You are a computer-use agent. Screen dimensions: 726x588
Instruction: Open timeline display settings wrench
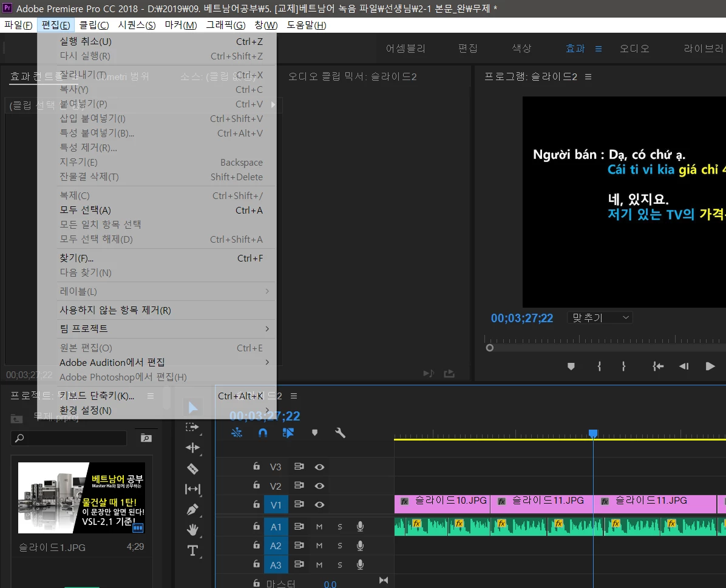click(x=341, y=433)
